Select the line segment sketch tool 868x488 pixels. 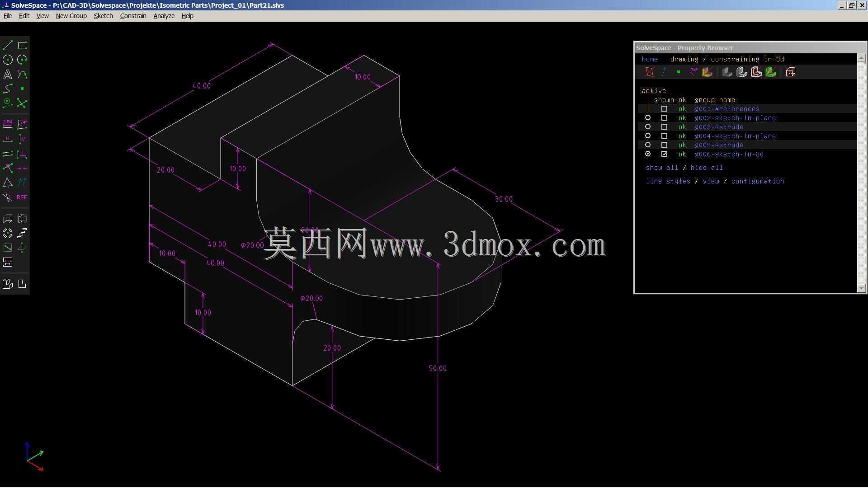click(x=8, y=45)
